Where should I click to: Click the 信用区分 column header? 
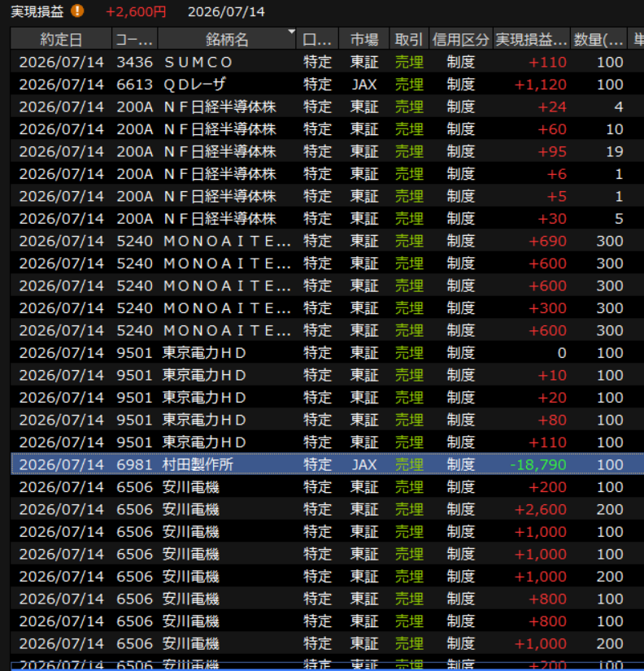[x=461, y=39]
